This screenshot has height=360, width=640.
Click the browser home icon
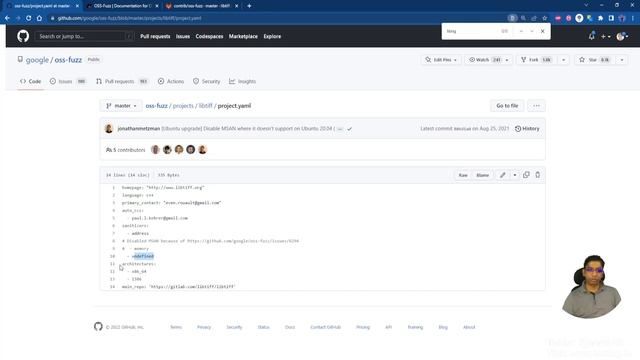point(39,18)
